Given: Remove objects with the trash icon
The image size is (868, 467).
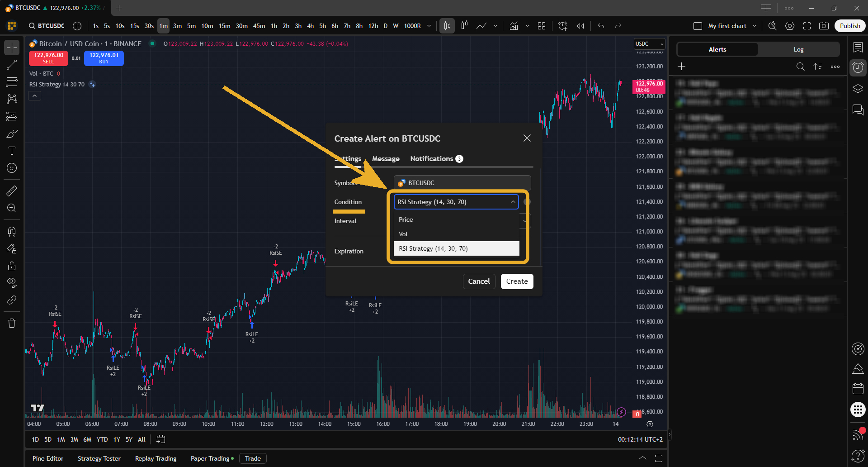Looking at the screenshot, I should 12,323.
